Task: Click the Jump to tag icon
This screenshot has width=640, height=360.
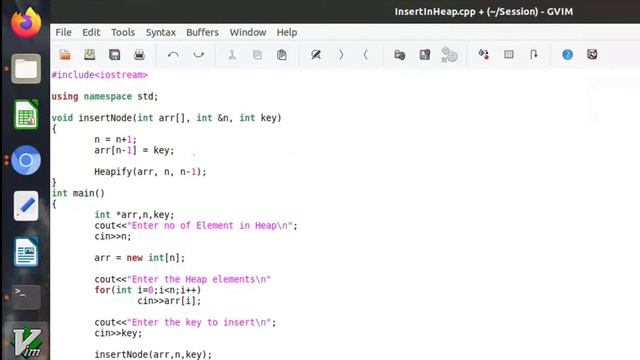Action: [533, 54]
